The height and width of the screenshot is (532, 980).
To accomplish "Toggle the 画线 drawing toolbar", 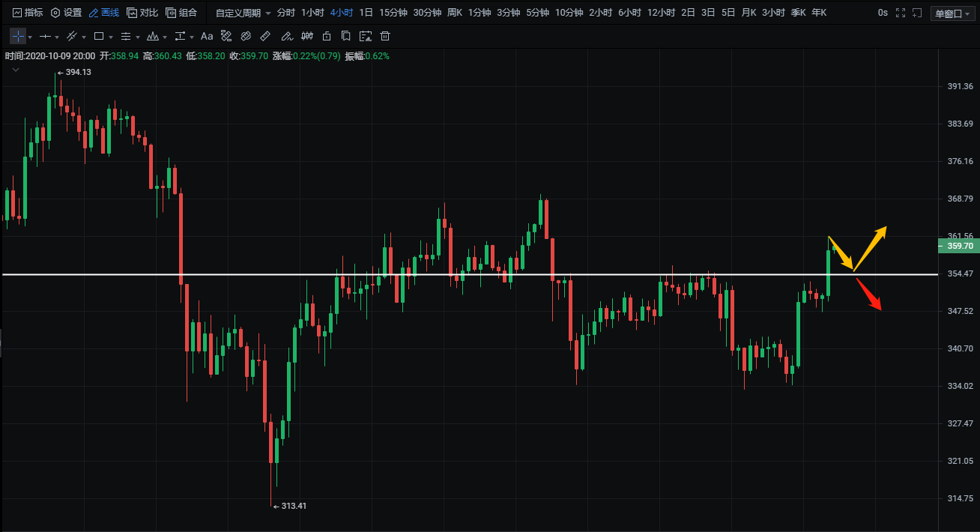I will click(x=103, y=13).
